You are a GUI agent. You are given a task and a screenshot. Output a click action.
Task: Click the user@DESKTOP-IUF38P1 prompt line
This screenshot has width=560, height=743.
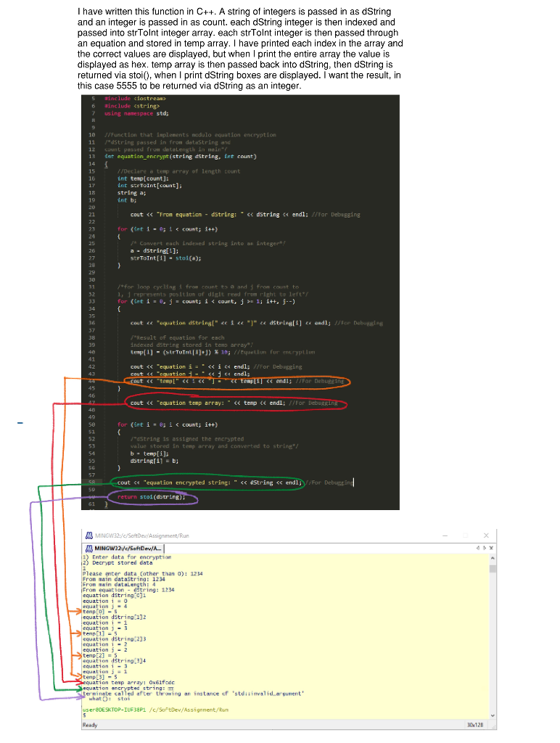pos(155,710)
